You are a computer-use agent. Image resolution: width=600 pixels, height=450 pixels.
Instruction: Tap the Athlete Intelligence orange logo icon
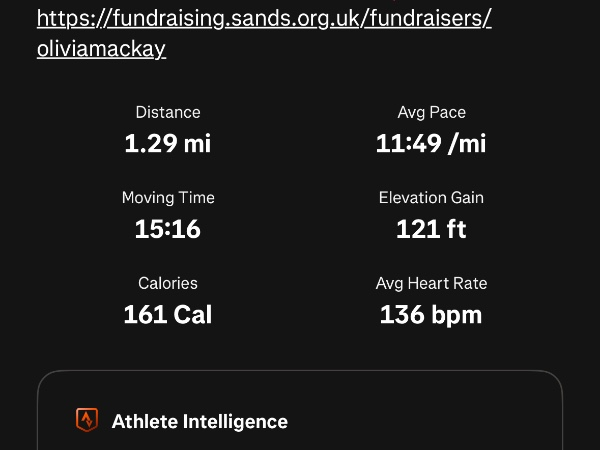tap(87, 420)
